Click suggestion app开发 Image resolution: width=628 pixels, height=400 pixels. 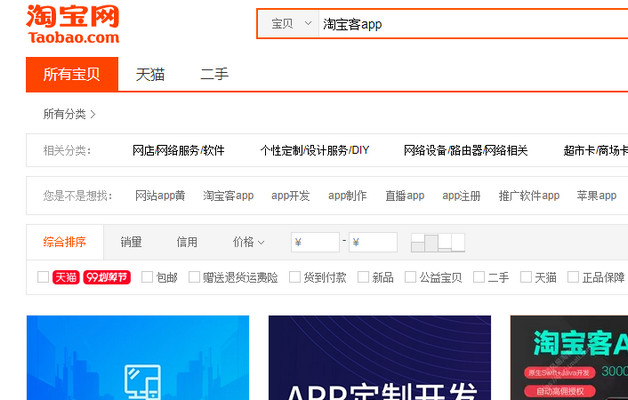click(290, 196)
